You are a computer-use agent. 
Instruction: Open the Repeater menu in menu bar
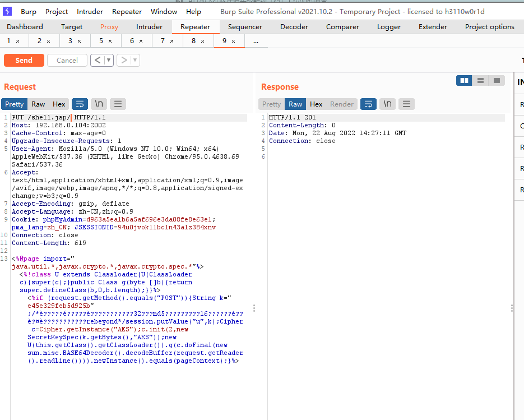127,12
